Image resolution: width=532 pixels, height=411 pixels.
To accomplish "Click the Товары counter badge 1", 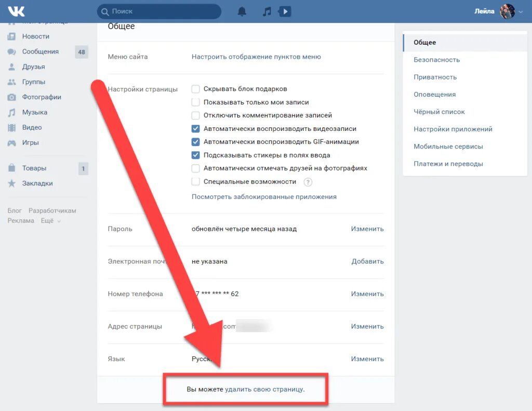I will [83, 169].
